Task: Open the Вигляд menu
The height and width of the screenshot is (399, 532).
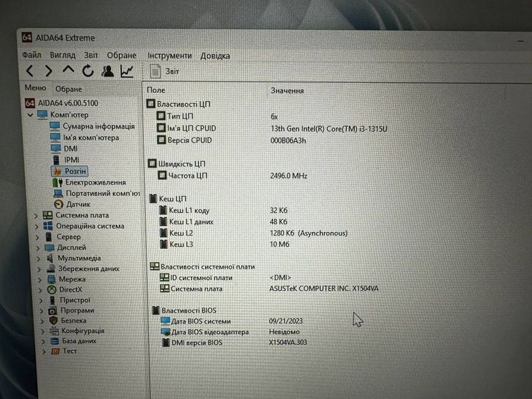Action: (62, 55)
